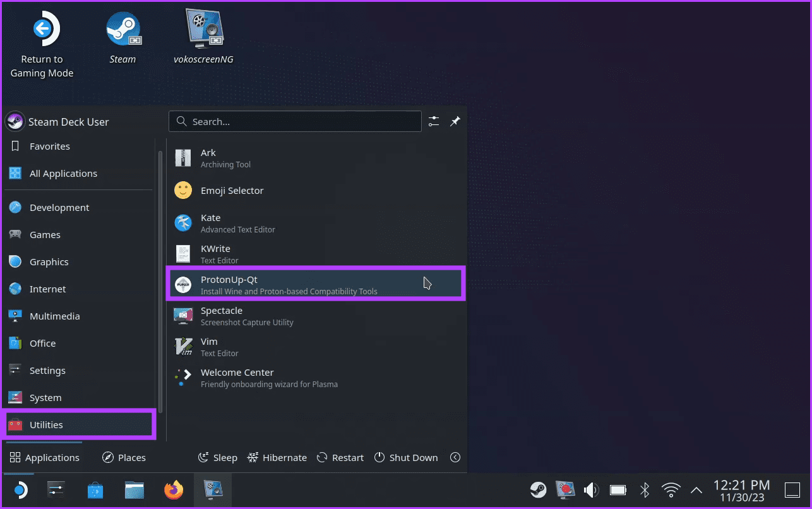Viewport: 812px width, 509px height.
Task: Open Firefox from the taskbar
Action: tap(173, 489)
